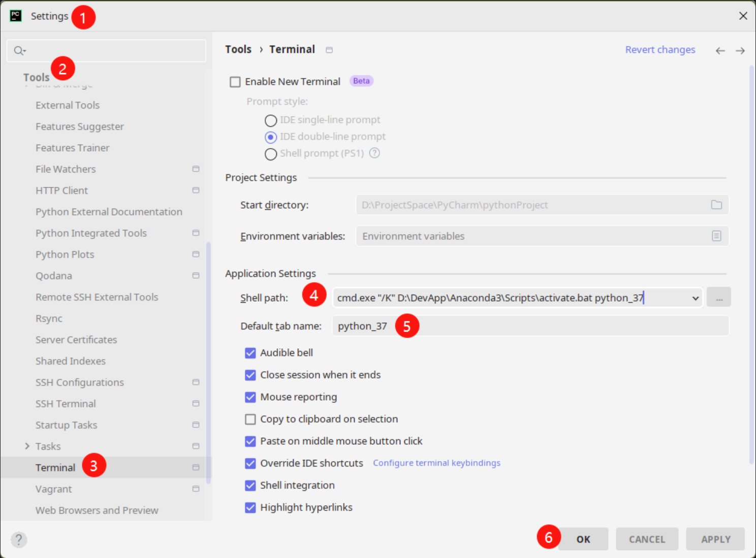Click the settings search field
Screen dimensions: 756x558
(106, 50)
